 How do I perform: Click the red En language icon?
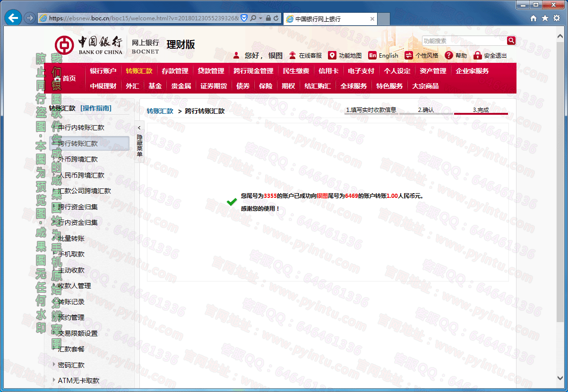(372, 55)
